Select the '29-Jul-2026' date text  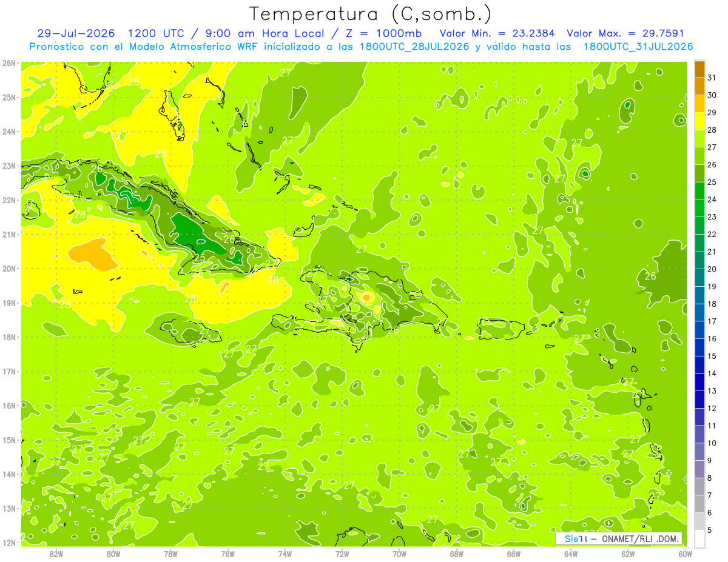pos(76,33)
